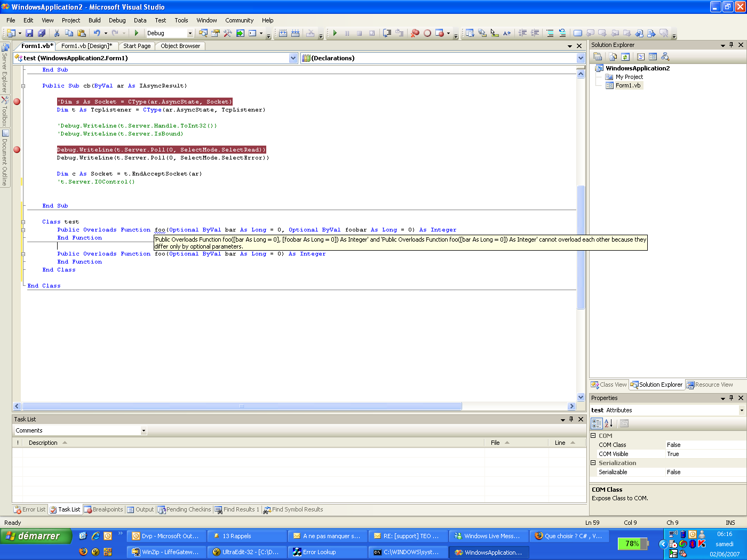
Task: Open the test class name dropdown
Action: [293, 58]
